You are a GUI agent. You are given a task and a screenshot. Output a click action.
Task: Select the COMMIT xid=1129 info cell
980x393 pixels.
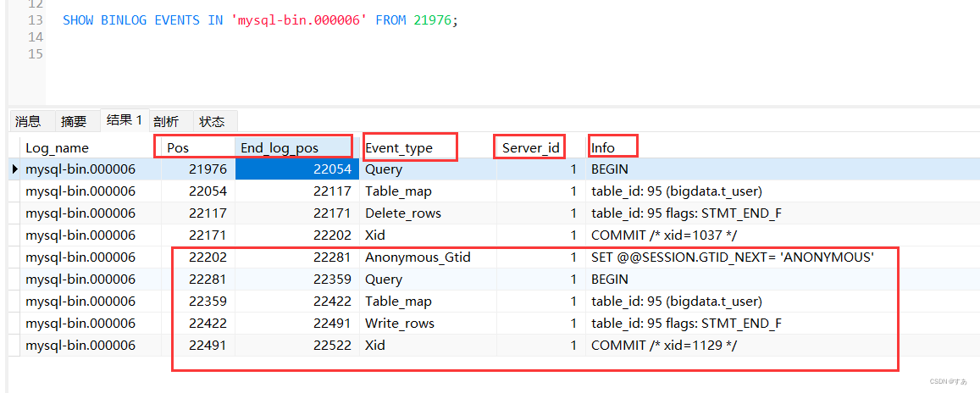(781, 345)
